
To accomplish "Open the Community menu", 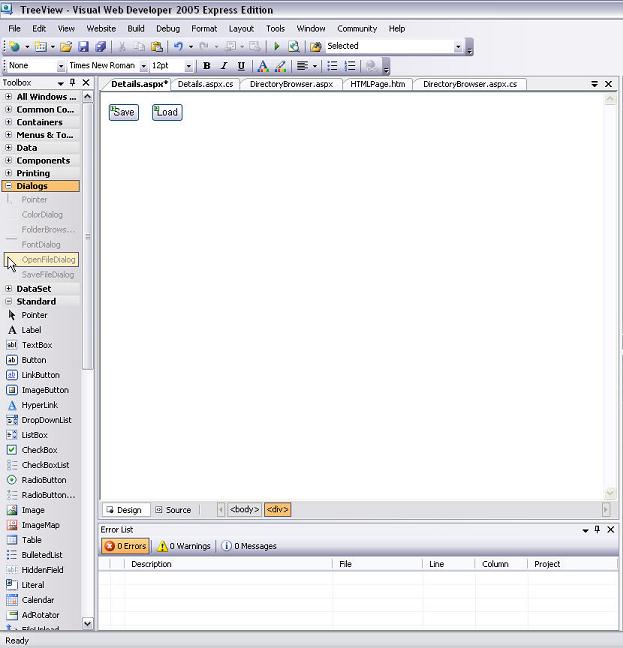I will [x=357, y=29].
